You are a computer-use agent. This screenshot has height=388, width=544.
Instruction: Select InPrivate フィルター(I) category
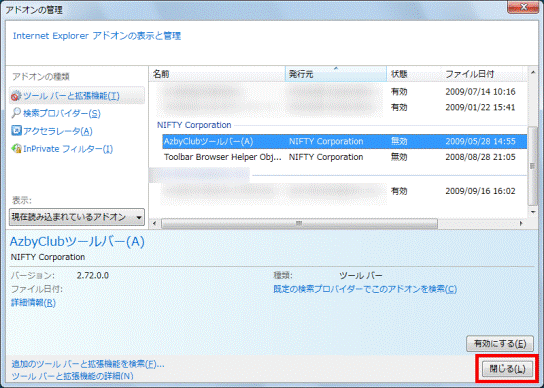point(68,149)
